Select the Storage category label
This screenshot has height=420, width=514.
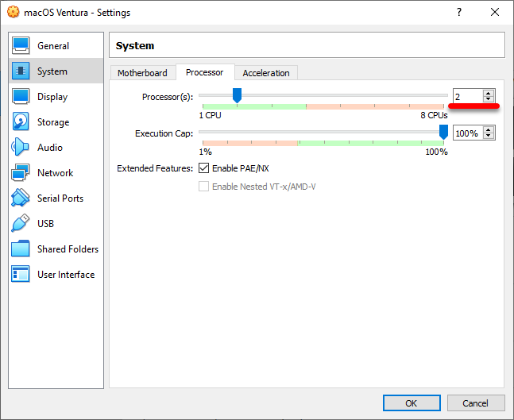tap(53, 122)
